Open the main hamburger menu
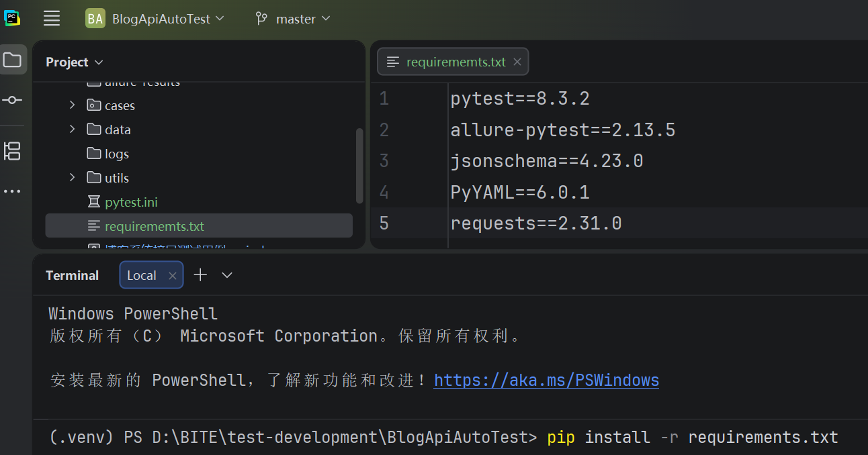The width and height of the screenshot is (868, 455). (52, 18)
